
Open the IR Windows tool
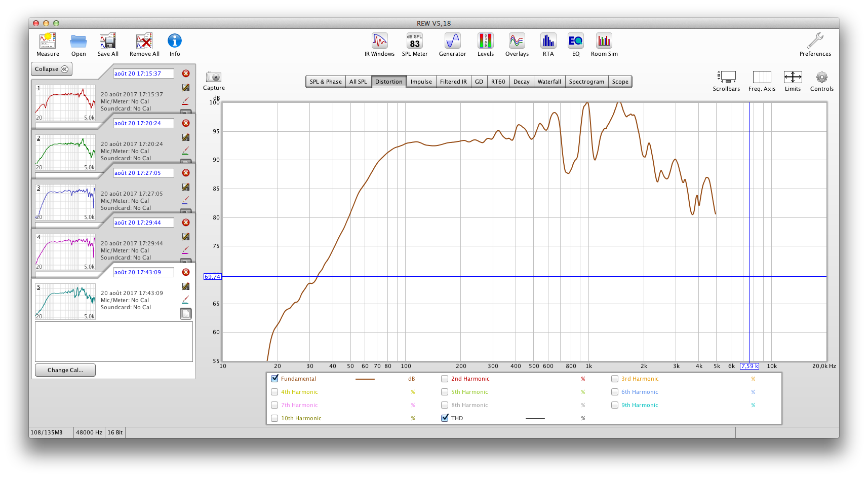380,41
